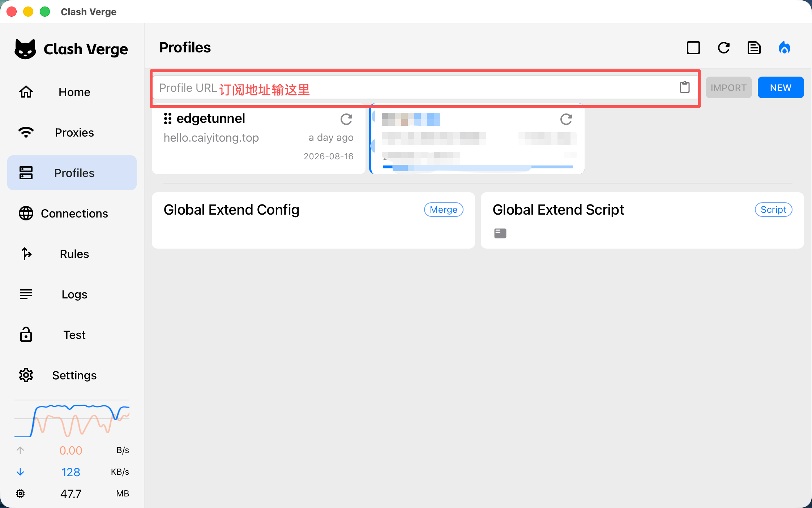Screen dimensions: 812x508
Task: Click the Test lock icon
Action: tap(26, 334)
